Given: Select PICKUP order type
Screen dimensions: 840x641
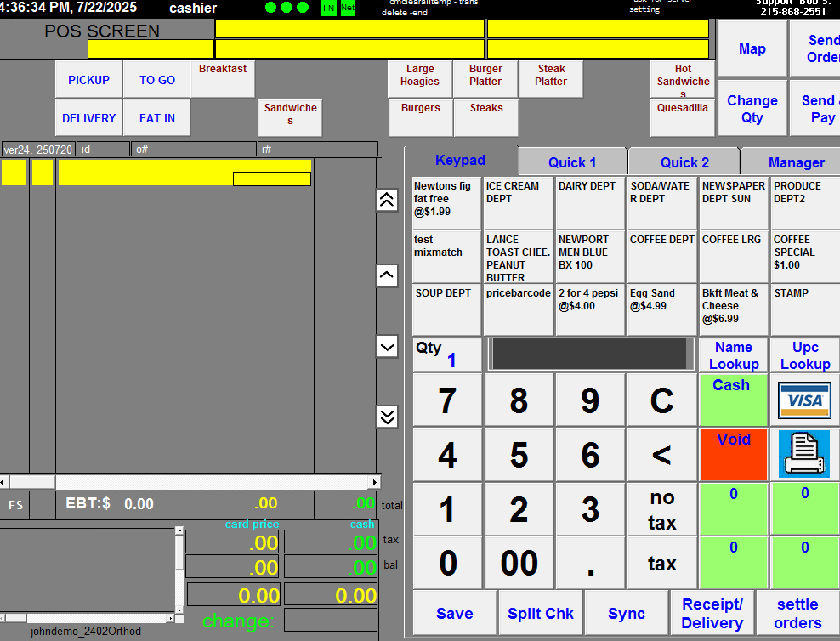Looking at the screenshot, I should [89, 80].
